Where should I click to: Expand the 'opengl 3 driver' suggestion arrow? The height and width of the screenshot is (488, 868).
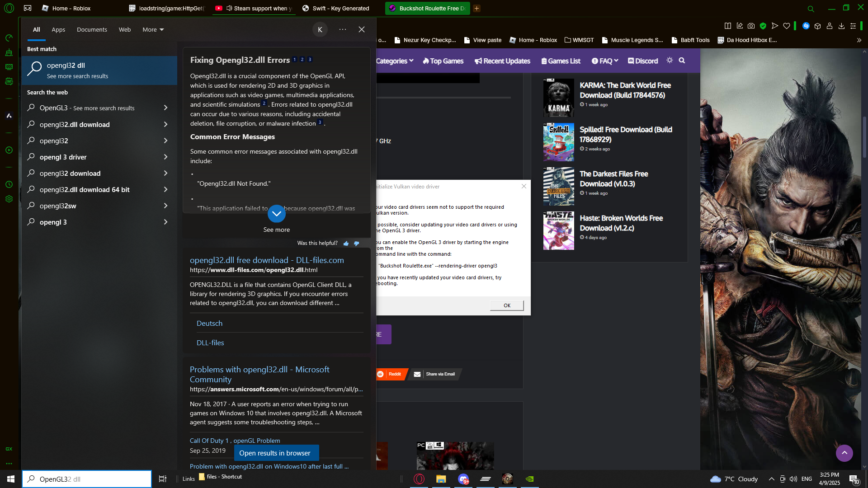165,157
